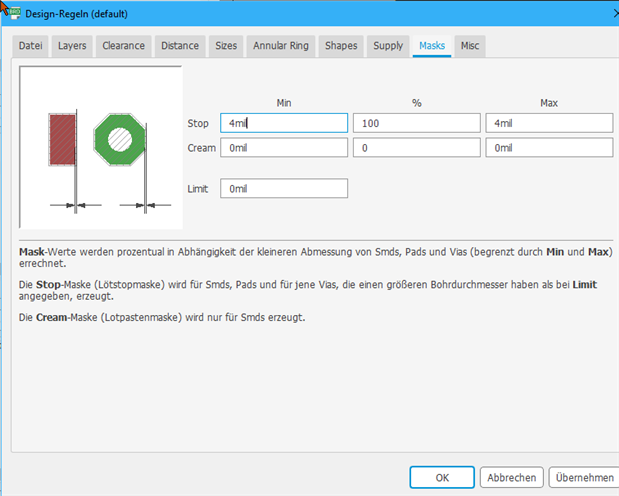
Task: Go to the Distance tab
Action: (180, 46)
